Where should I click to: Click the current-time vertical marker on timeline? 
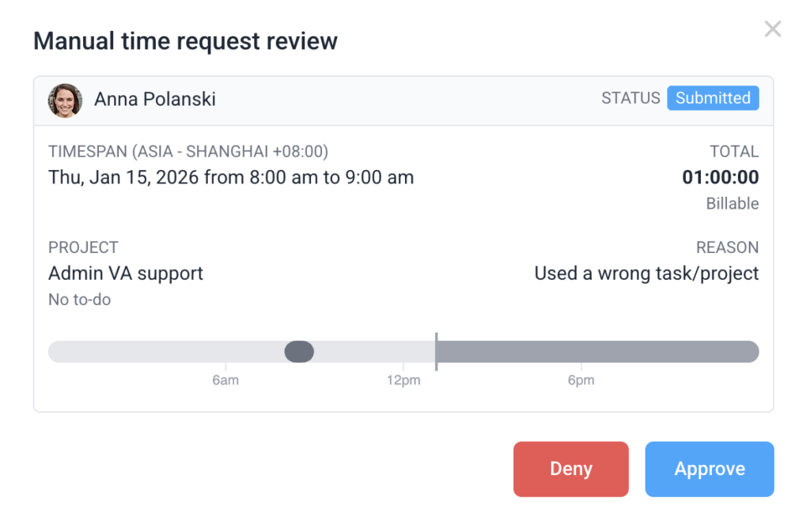pos(435,351)
